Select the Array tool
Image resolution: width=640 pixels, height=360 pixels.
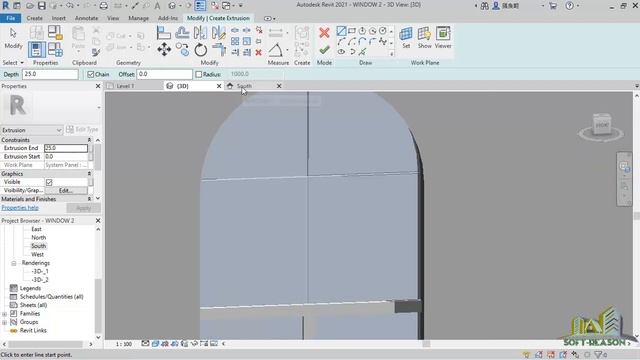(235, 41)
